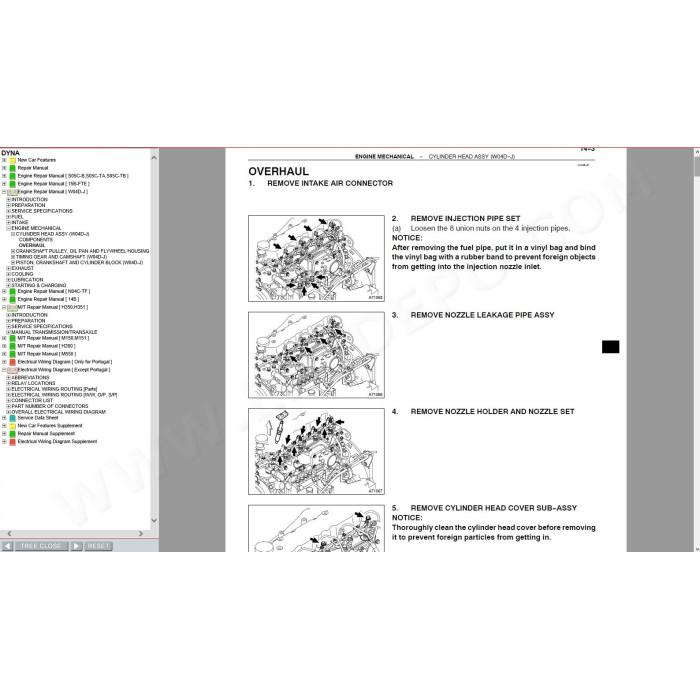Expand the TIMING GEAR AND CAMSHAFT node
Viewport: 700px width, 700px height.
[13, 257]
